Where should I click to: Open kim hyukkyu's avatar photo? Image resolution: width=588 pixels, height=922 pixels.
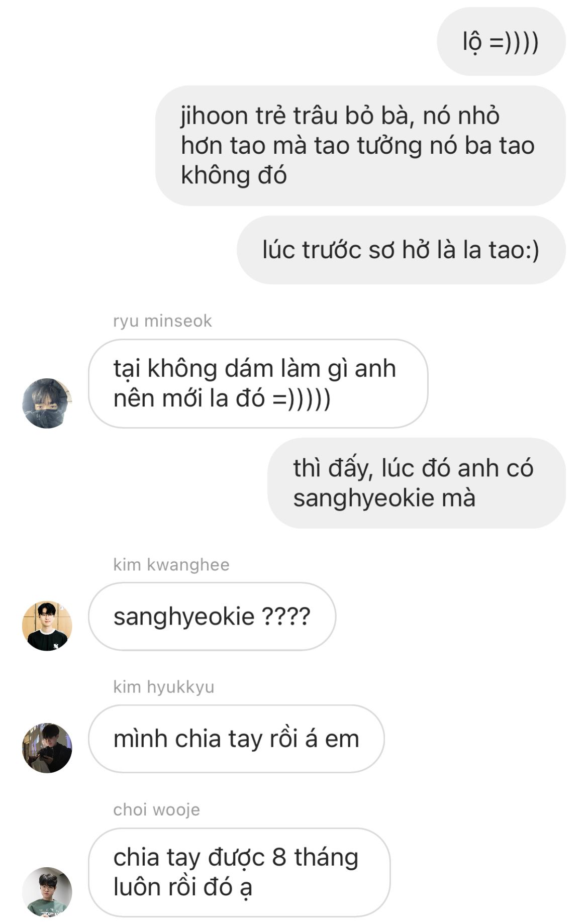[47, 748]
